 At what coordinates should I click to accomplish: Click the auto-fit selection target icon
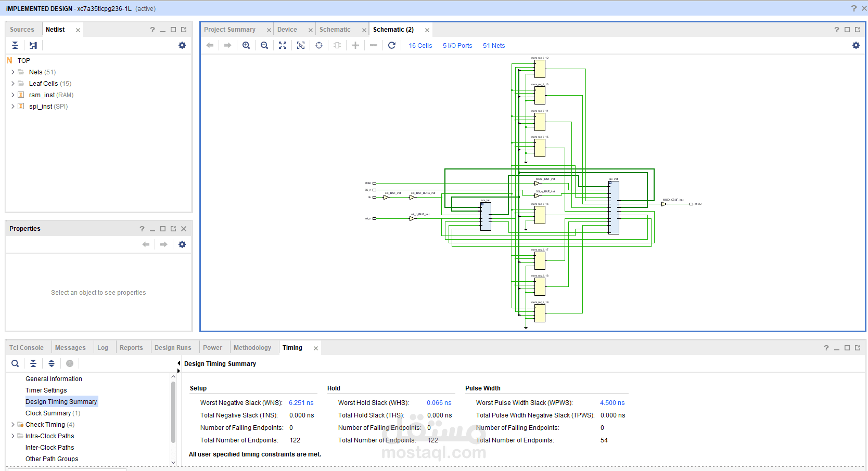coord(319,45)
